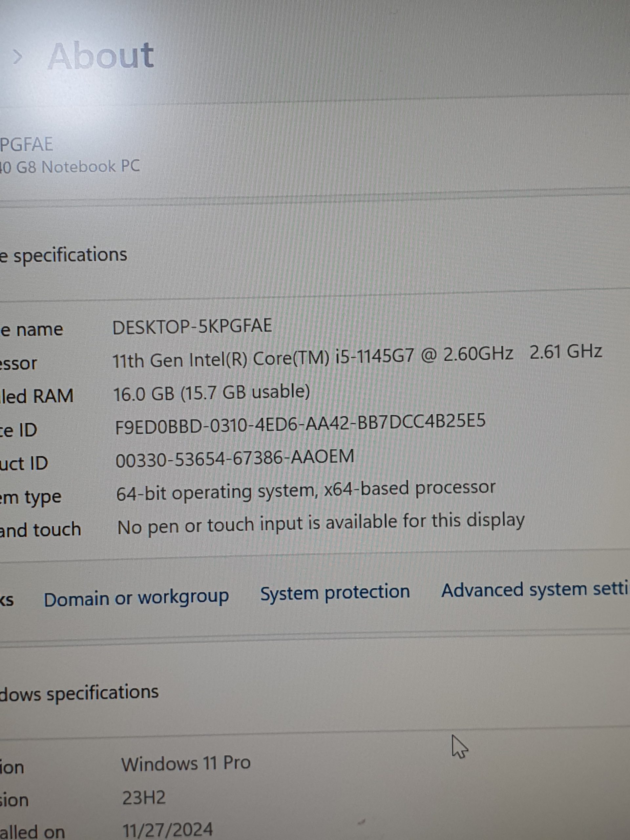Click the breadcrumb chevron before About
The height and width of the screenshot is (840, 630).
click(17, 58)
